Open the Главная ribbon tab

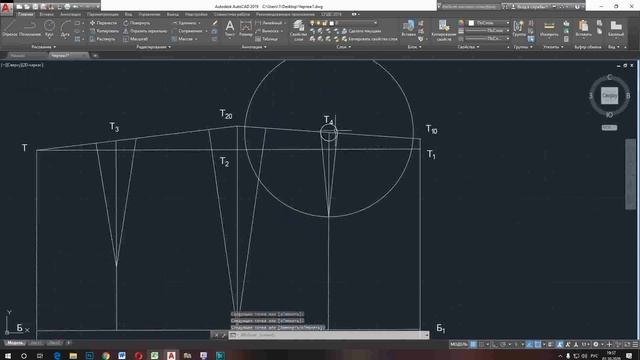pos(25,14)
